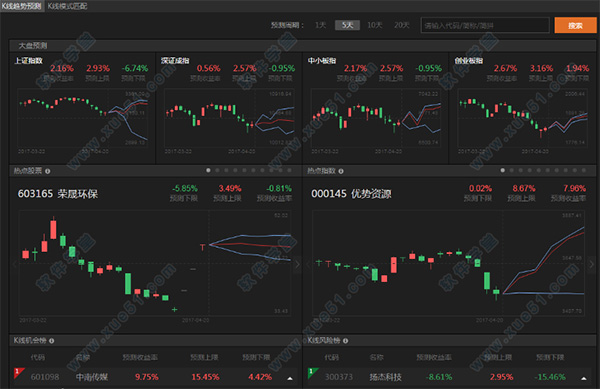The width and height of the screenshot is (600, 389).
Task: Click the orange 搜索 button
Action: pyautogui.click(x=575, y=25)
